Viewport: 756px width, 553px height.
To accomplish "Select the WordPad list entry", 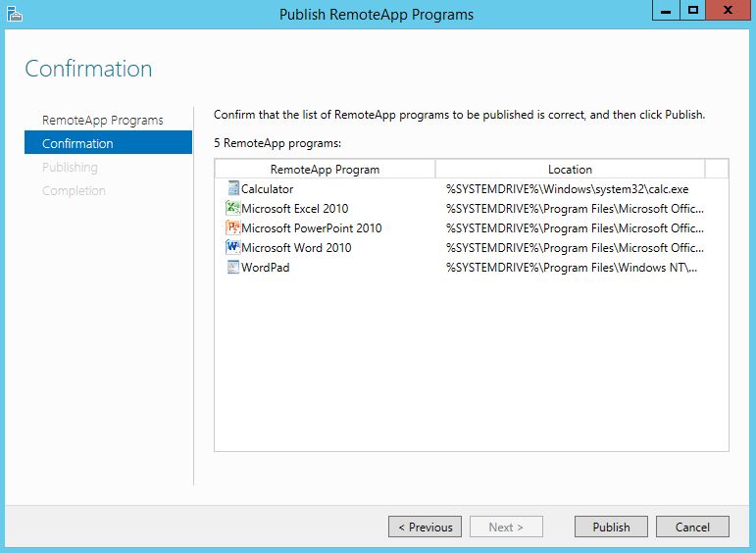I will click(265, 268).
